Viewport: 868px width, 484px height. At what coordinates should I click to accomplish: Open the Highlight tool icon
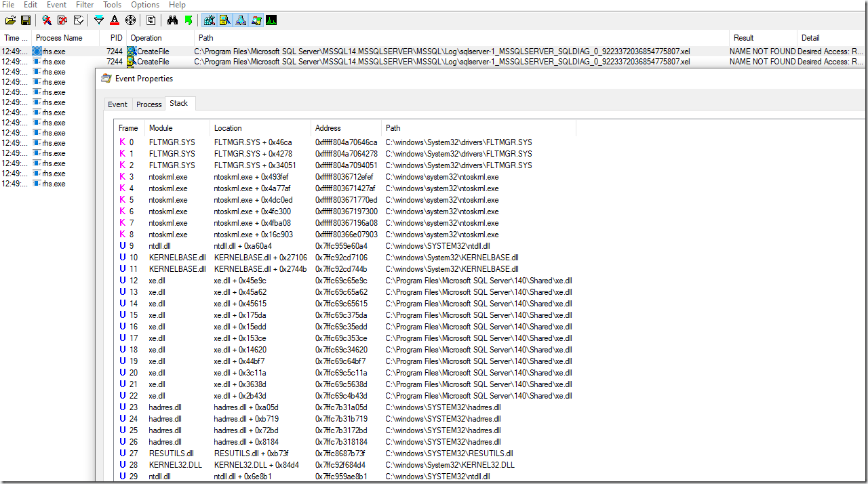115,20
